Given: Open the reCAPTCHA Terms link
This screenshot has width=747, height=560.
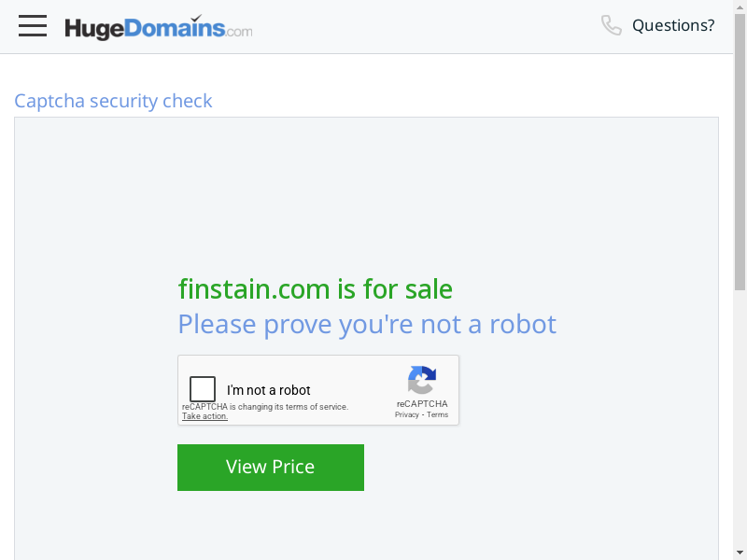Looking at the screenshot, I should coord(438,414).
